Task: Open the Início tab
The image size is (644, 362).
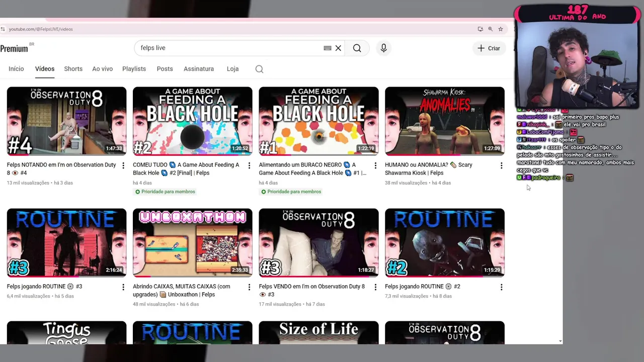Action: (16, 69)
